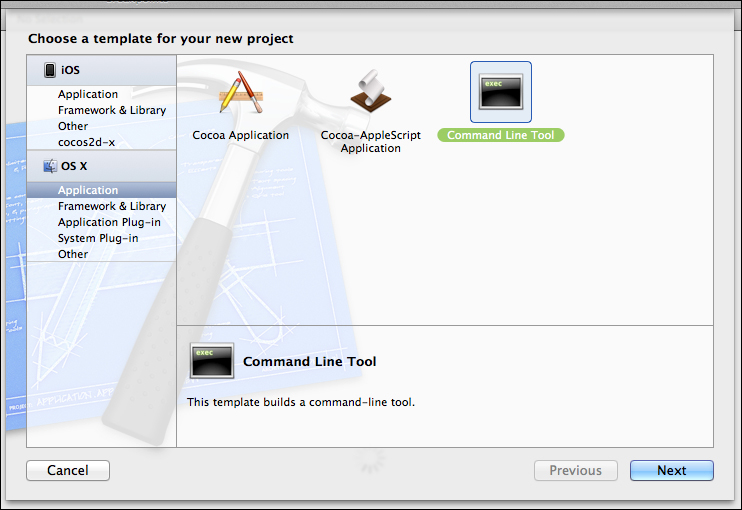Select the Cocoa-AppleScript Application scroll icon

pyautogui.click(x=371, y=91)
